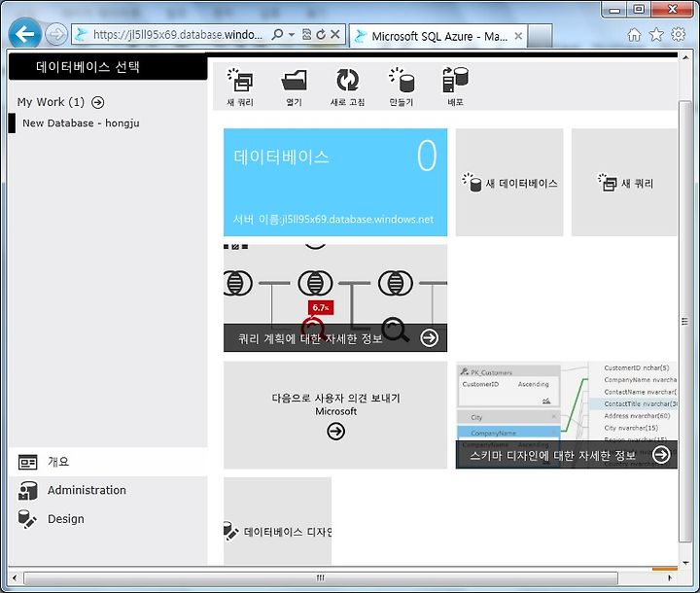Click the scroll up arrow
The height and width of the screenshot is (593, 700).
pos(684,57)
